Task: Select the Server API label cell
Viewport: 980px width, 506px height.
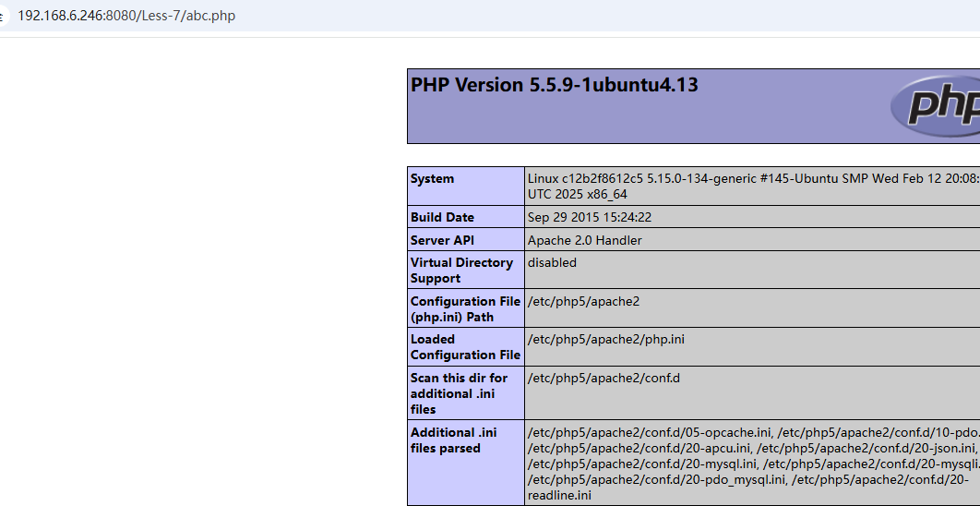Action: point(442,240)
